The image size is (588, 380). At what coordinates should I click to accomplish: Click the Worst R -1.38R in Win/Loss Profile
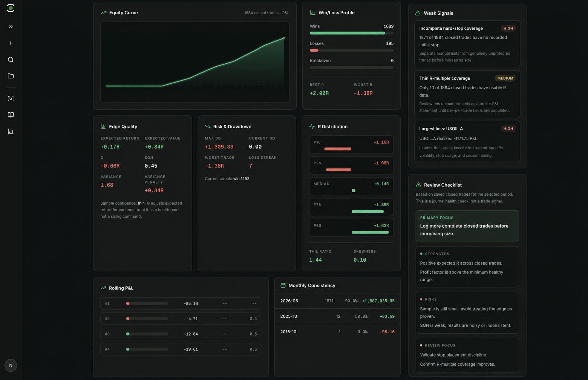coord(363,93)
